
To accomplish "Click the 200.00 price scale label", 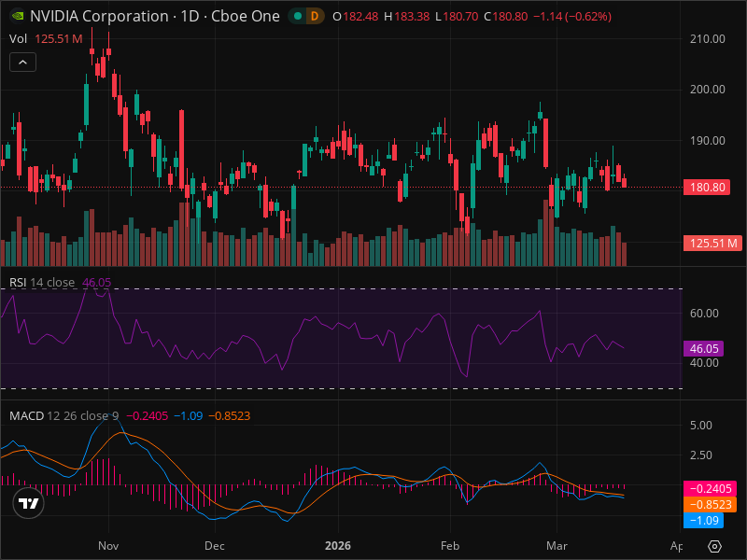I will coord(708,90).
